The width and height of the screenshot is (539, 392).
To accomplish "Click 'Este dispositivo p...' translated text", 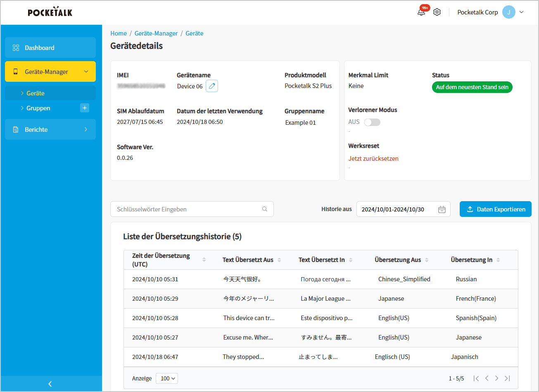I will click(x=326, y=318).
